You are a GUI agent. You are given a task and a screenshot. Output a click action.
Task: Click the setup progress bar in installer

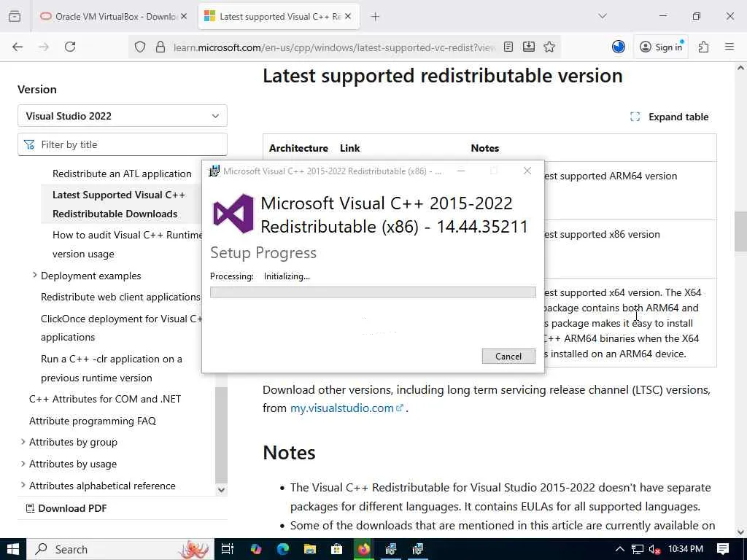pyautogui.click(x=373, y=292)
